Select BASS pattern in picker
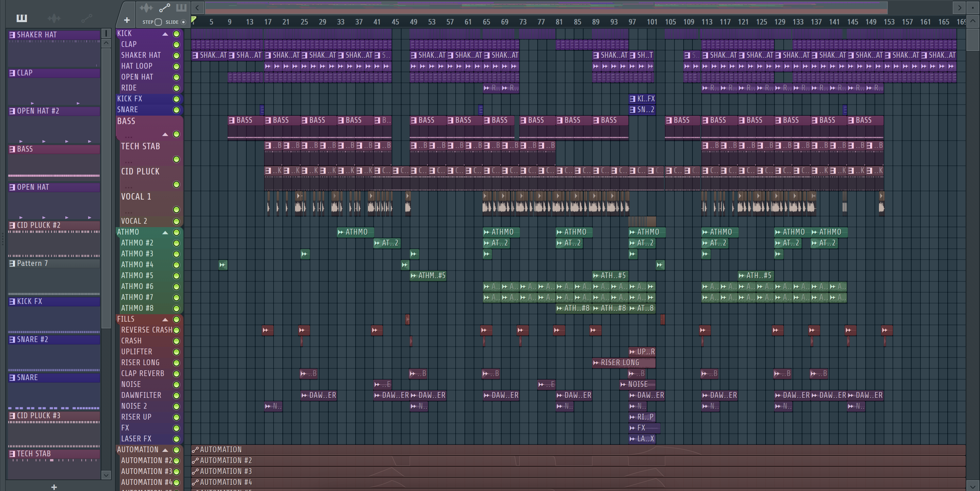980x491 pixels. click(54, 149)
